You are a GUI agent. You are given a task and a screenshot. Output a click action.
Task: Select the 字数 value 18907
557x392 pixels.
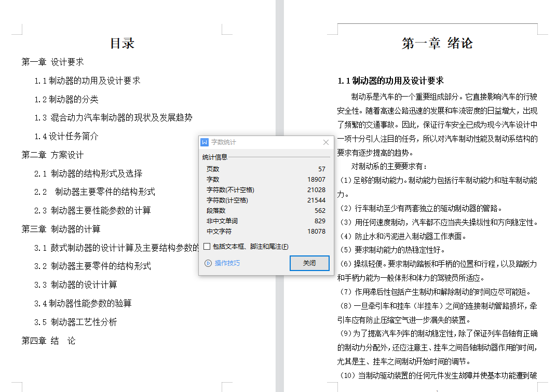(316, 180)
